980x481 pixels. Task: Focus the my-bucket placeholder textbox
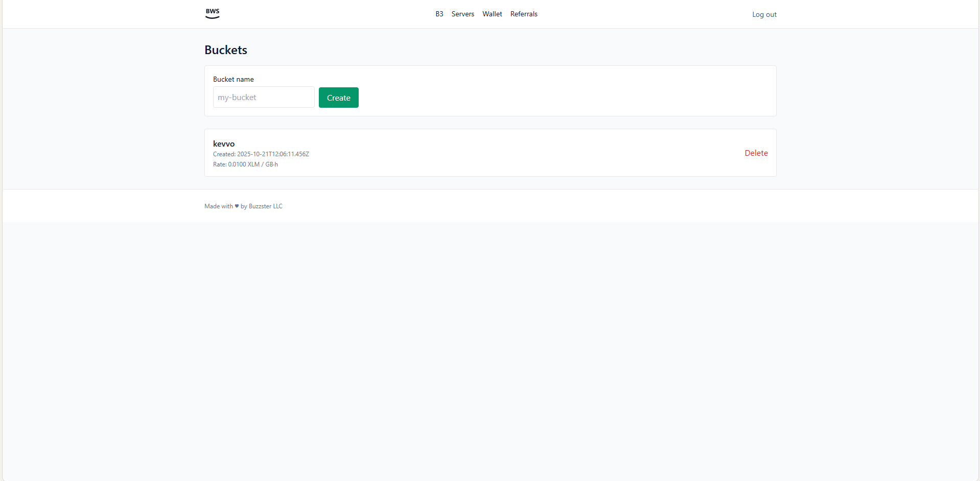[x=264, y=97]
